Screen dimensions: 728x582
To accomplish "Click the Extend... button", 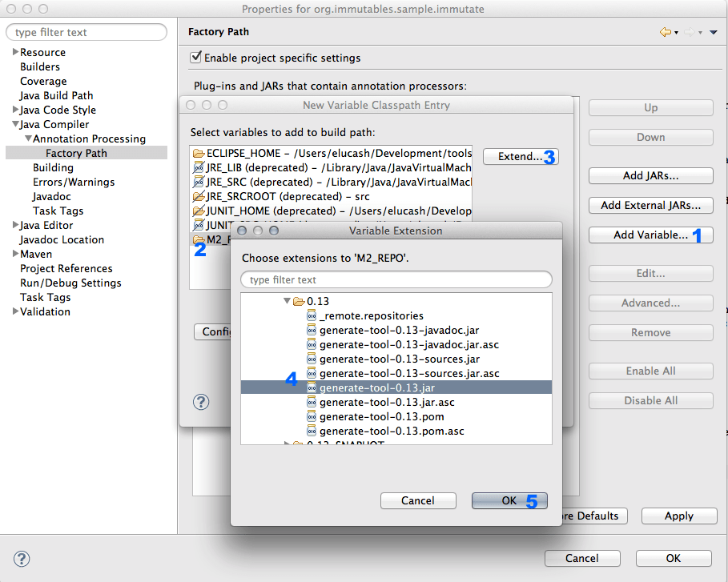I will tap(521, 156).
